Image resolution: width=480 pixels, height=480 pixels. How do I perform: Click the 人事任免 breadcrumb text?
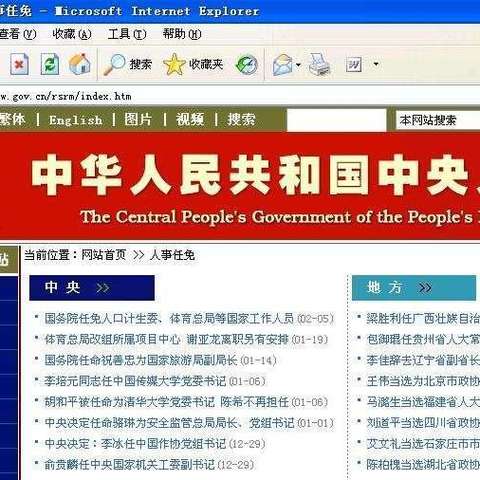pyautogui.click(x=172, y=255)
